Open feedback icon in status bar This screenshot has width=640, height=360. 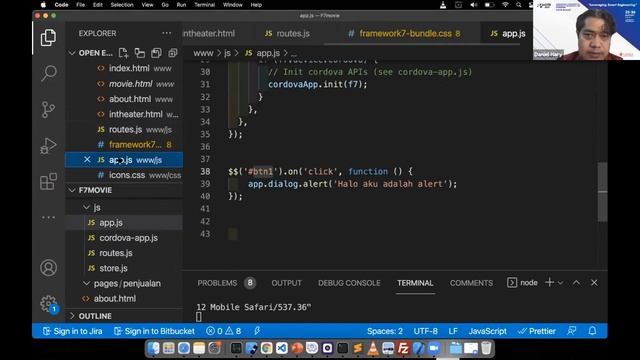(x=572, y=331)
